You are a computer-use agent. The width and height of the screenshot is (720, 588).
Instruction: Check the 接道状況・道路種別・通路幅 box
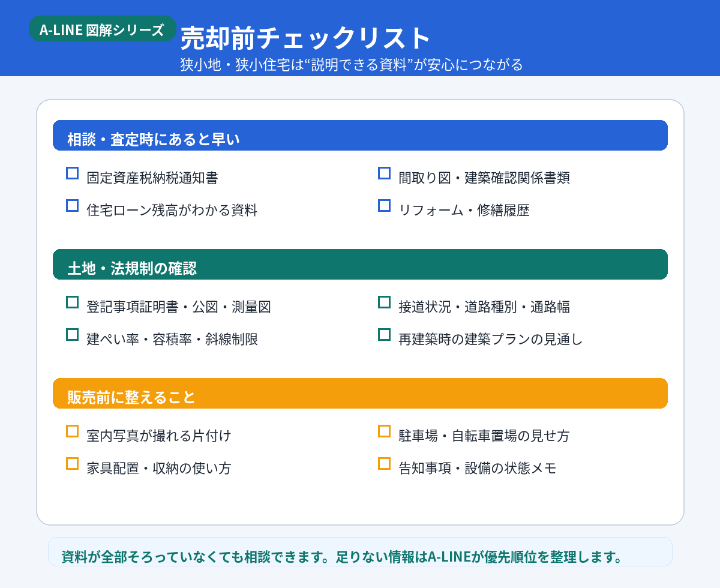click(385, 302)
